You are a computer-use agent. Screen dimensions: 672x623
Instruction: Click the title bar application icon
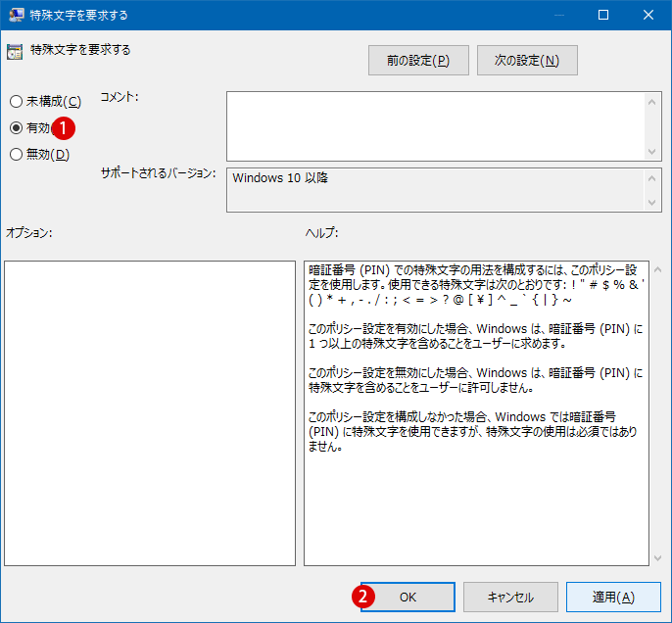(17, 15)
